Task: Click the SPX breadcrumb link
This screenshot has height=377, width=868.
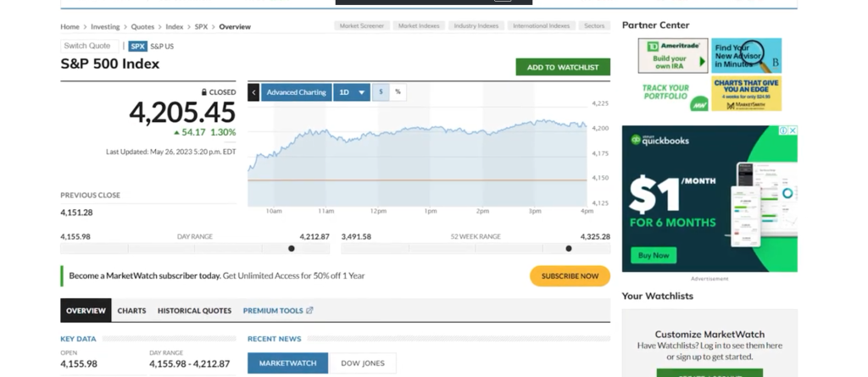Action: [x=201, y=26]
